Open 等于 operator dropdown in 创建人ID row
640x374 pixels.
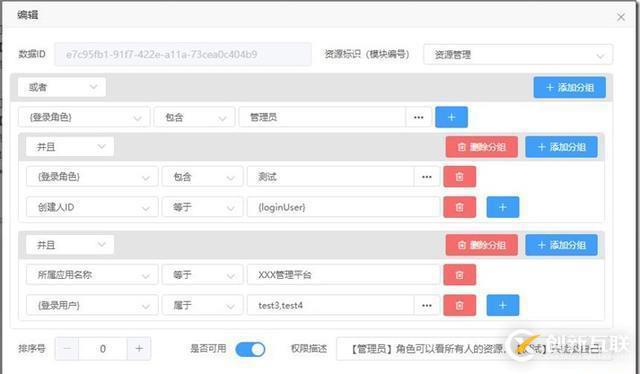pos(202,207)
